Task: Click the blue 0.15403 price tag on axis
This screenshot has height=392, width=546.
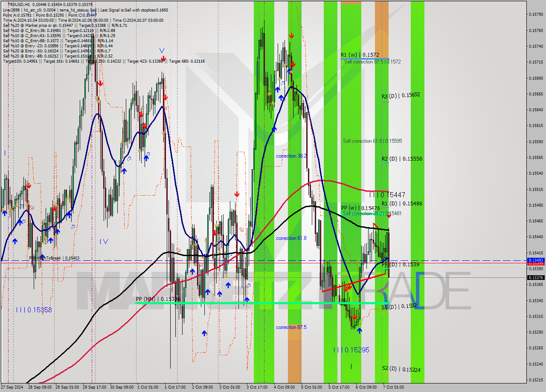Action: click(536, 260)
